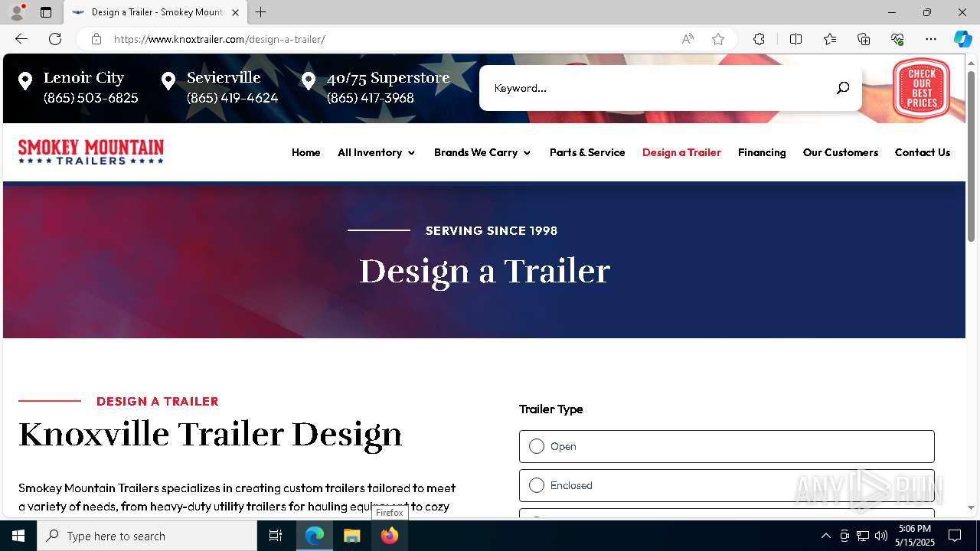Call Lenoir City phone (865) 503-6825

tap(91, 98)
